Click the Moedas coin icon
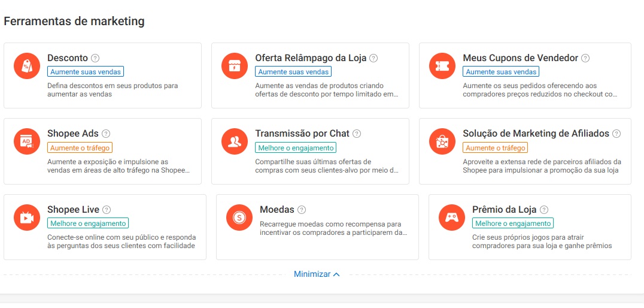This screenshot has width=644, height=308. 239,218
